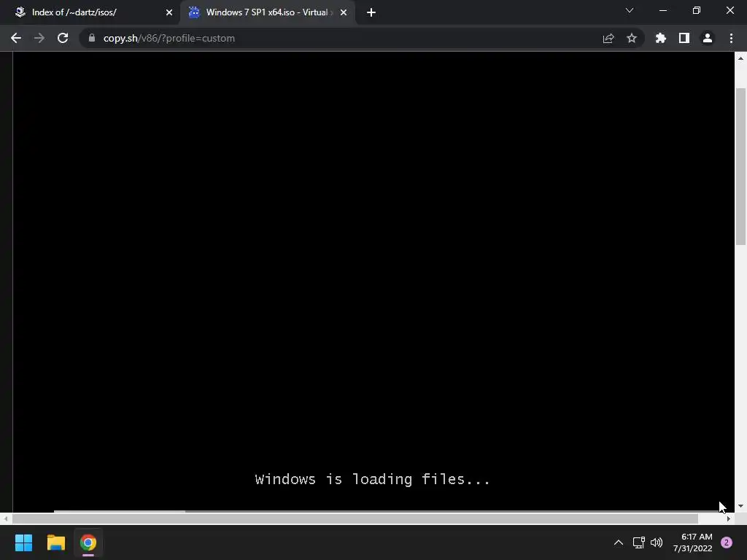747x560 pixels.
Task: Go forward to the next page
Action: pos(39,38)
